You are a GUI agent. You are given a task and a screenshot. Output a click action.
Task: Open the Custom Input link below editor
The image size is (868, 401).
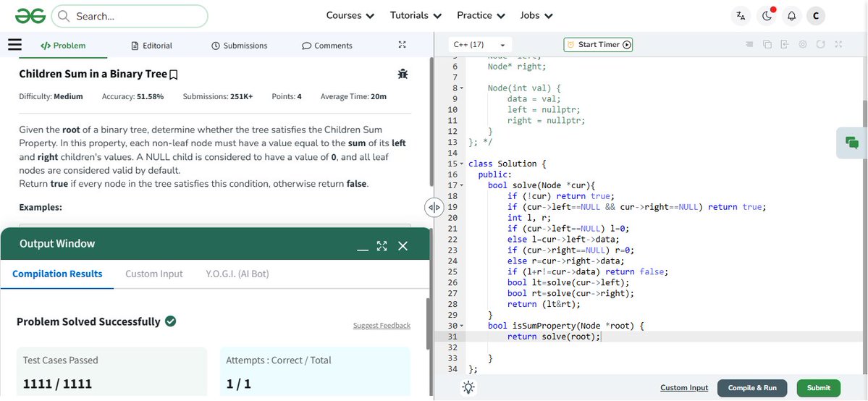[x=684, y=388]
